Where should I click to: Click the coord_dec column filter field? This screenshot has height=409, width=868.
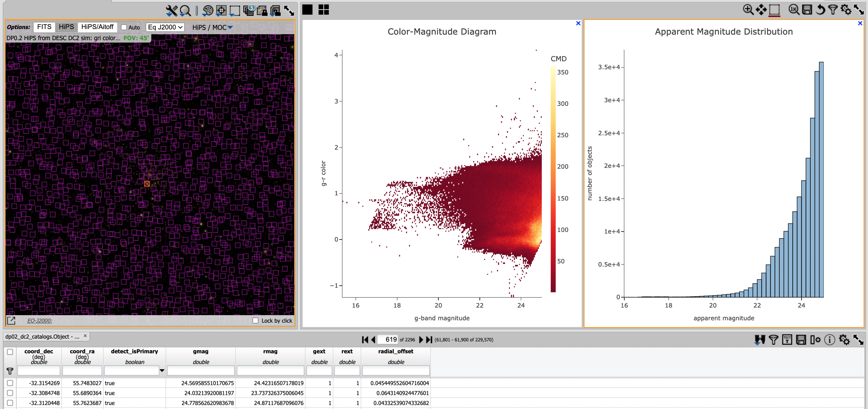click(x=39, y=371)
